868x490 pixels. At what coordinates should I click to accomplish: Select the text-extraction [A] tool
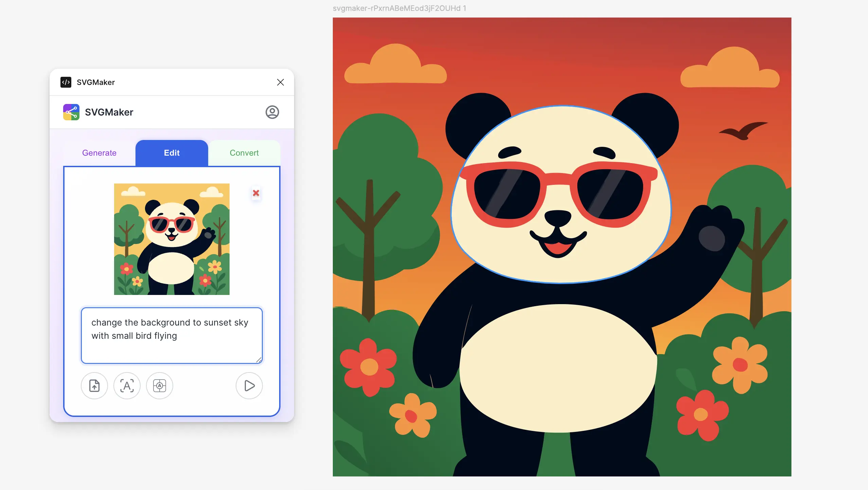[x=127, y=386]
